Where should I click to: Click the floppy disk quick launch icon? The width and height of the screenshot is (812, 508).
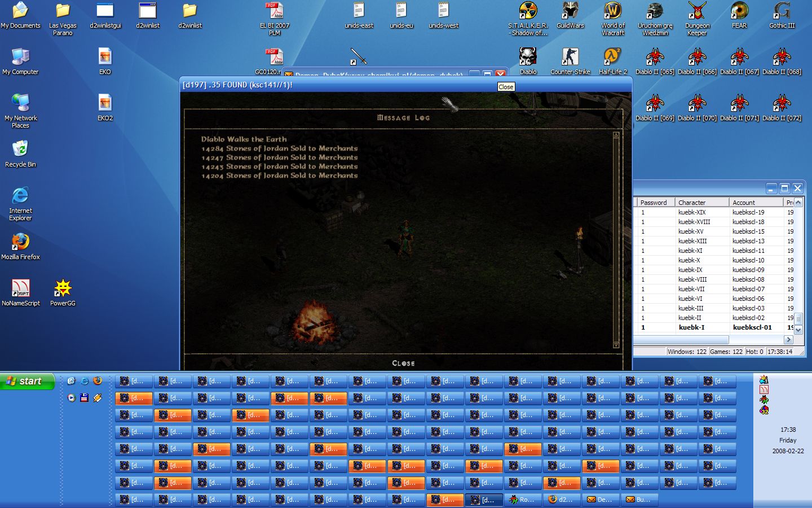84,398
